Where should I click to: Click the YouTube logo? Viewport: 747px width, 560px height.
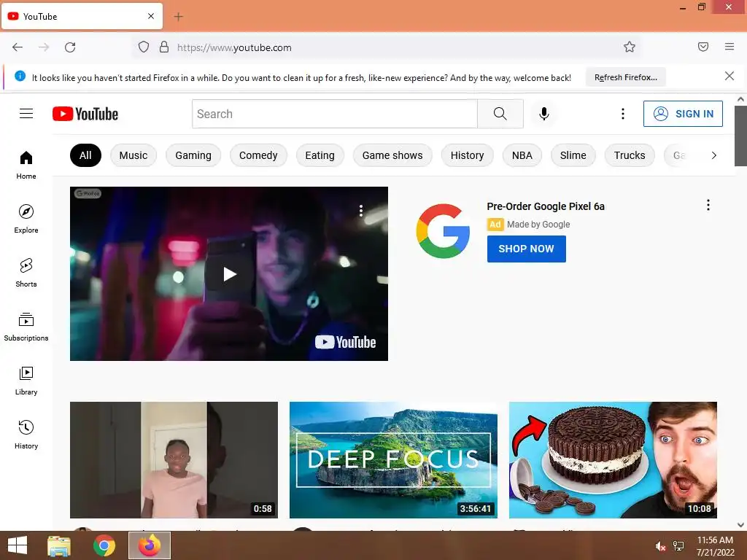click(85, 114)
